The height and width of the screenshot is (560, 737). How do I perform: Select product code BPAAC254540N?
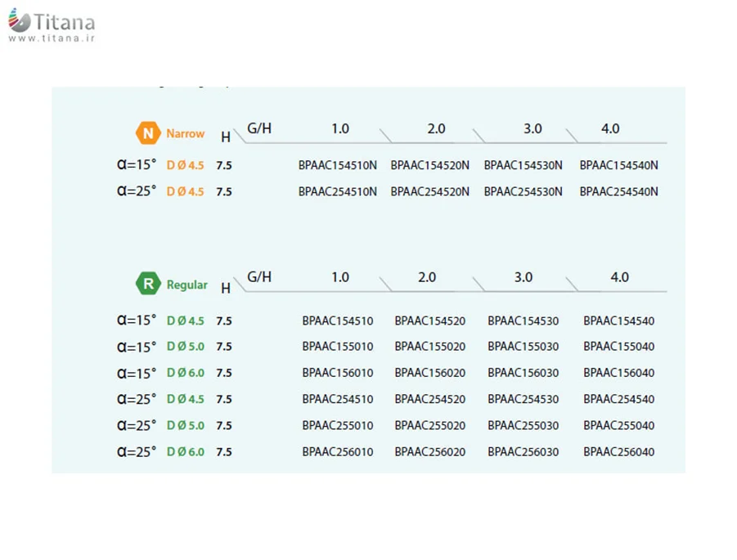click(x=619, y=191)
